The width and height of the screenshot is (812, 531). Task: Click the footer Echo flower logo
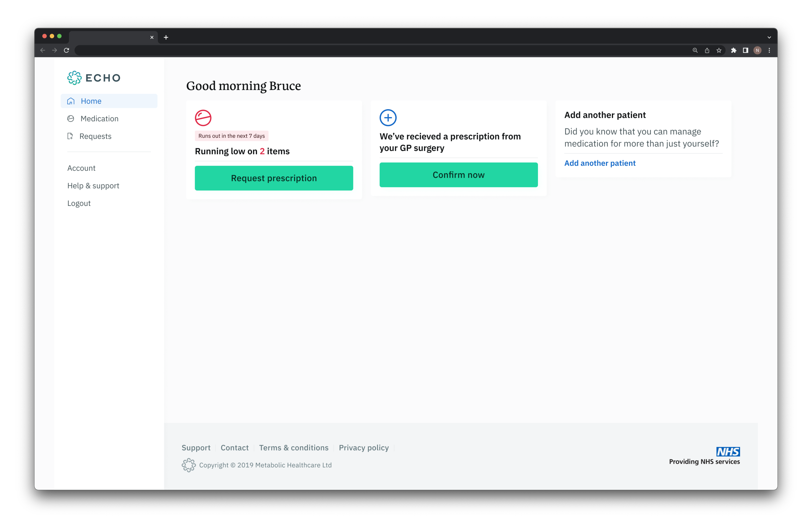coord(189,465)
